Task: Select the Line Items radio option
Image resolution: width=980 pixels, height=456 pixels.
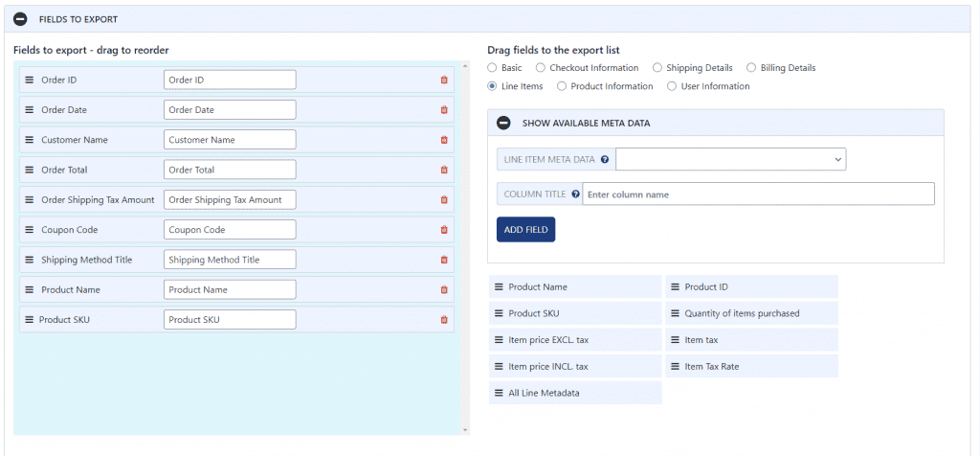Action: pyautogui.click(x=492, y=86)
